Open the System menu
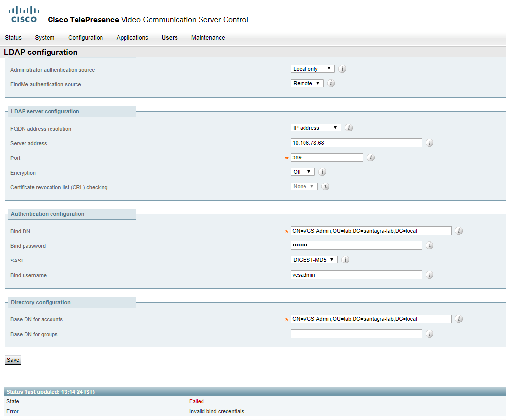The height and width of the screenshot is (420, 506). coord(45,38)
